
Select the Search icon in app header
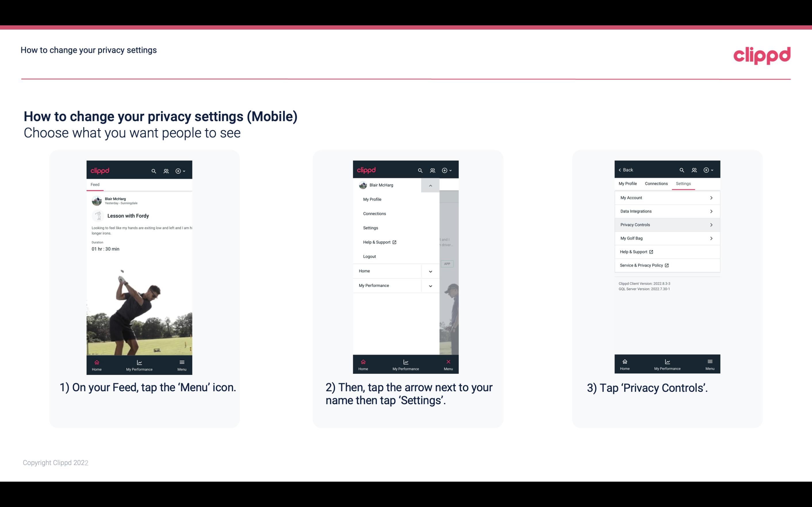[x=154, y=170]
